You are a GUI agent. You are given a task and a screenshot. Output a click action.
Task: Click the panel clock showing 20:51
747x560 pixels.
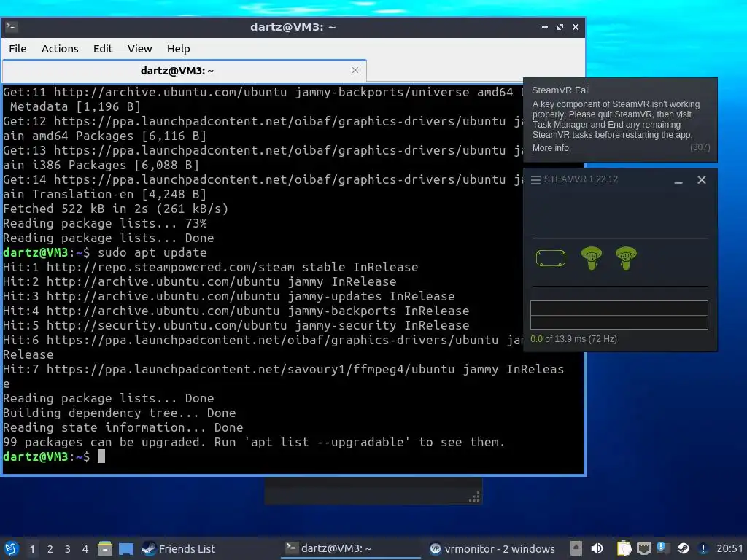[x=729, y=548]
